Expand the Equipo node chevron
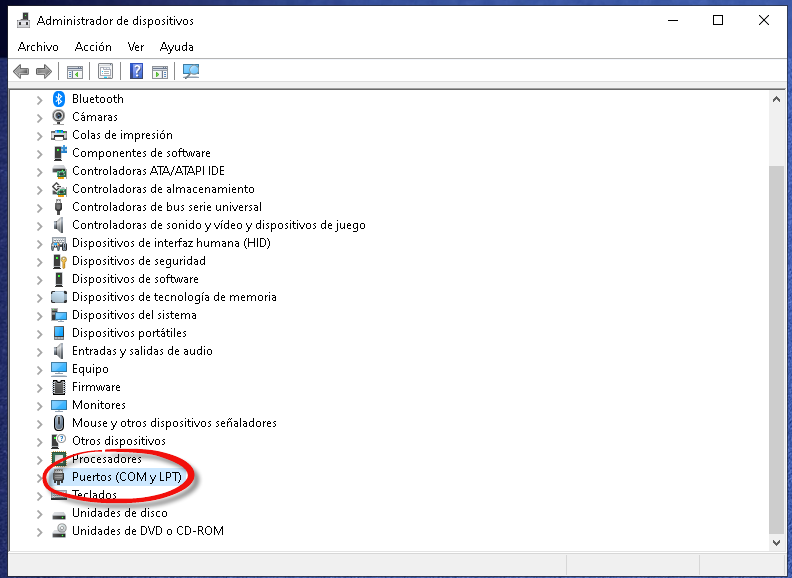Image resolution: width=792 pixels, height=578 pixels. click(x=39, y=370)
